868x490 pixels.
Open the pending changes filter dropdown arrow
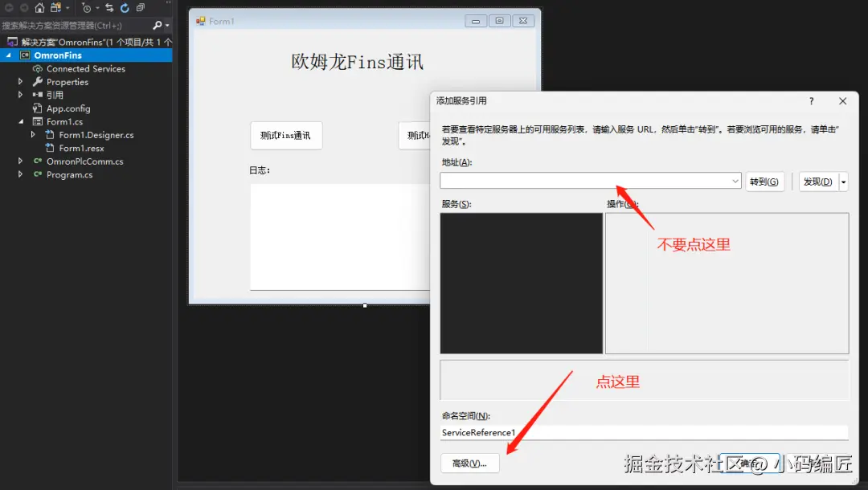[97, 8]
